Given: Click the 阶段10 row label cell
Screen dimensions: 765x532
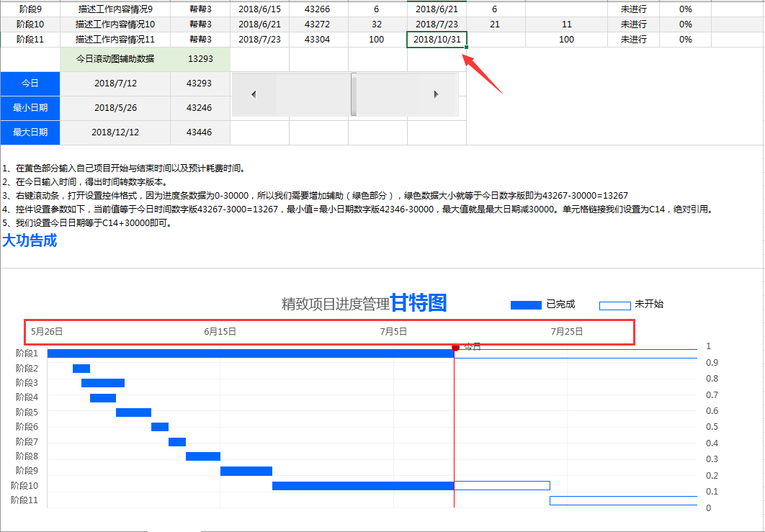Looking at the screenshot, I should [x=30, y=24].
